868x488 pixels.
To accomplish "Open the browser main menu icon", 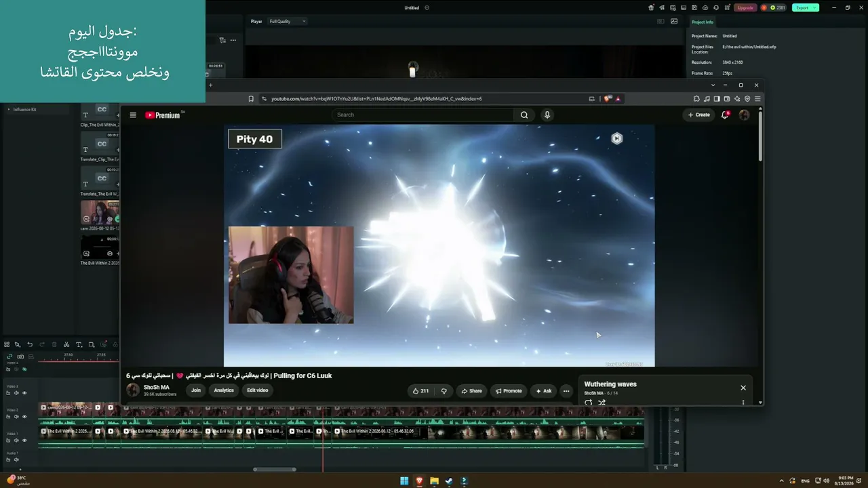I will click(757, 99).
